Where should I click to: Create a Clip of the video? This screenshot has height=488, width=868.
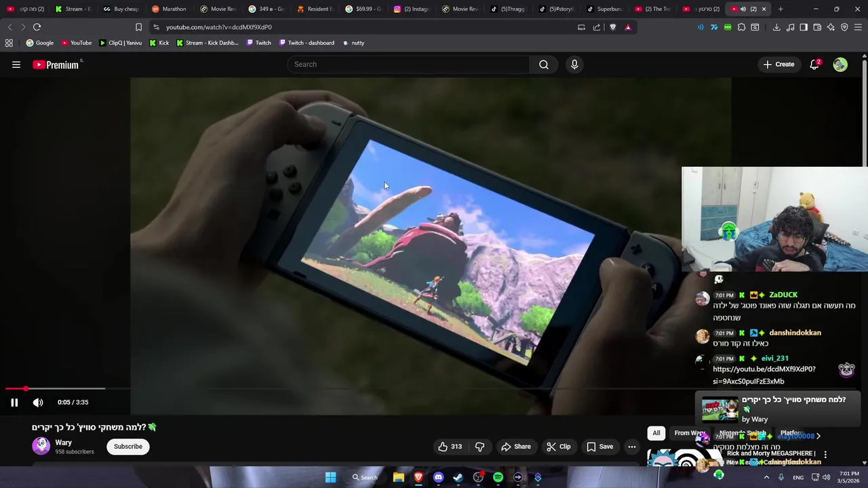coord(559,447)
